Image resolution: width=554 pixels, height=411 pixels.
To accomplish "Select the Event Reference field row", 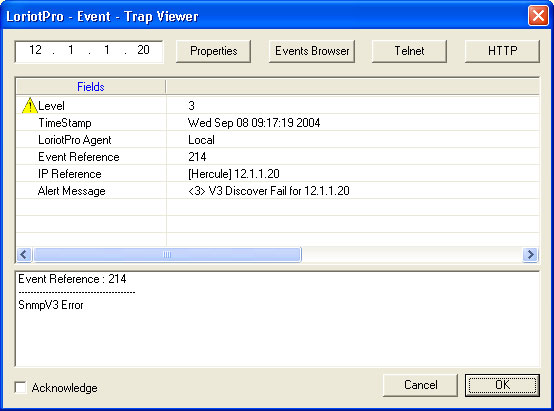I will pos(277,157).
